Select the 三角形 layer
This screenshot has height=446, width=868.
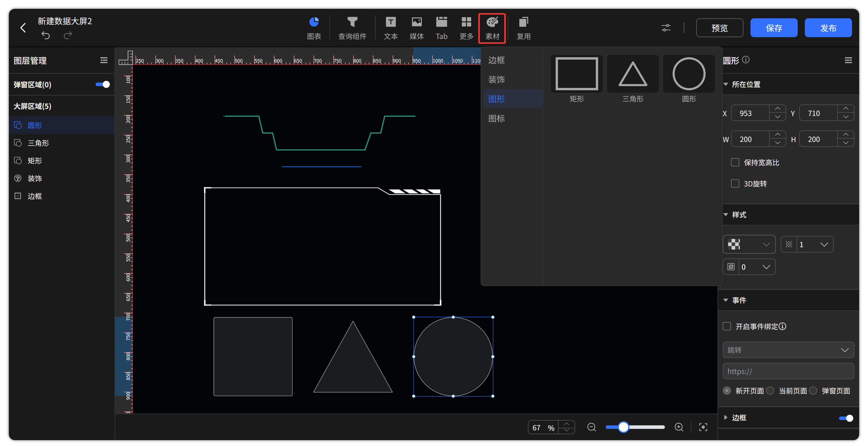[62, 143]
